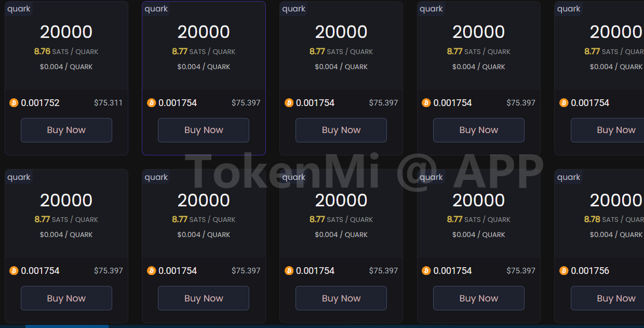Click the quark tag on 8.76 SATS card
The height and width of the screenshot is (328, 644).
pos(19,9)
